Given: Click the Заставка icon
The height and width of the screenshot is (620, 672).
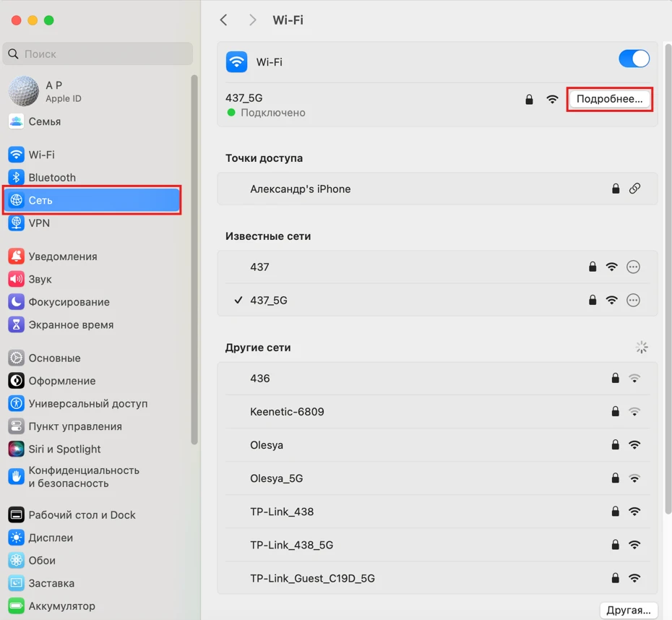Looking at the screenshot, I should tap(17, 582).
